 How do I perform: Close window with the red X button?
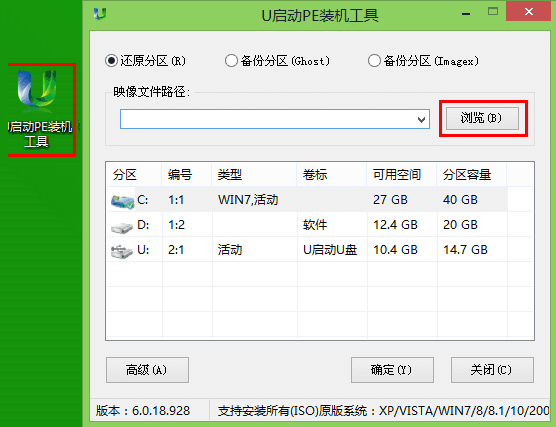point(529,12)
